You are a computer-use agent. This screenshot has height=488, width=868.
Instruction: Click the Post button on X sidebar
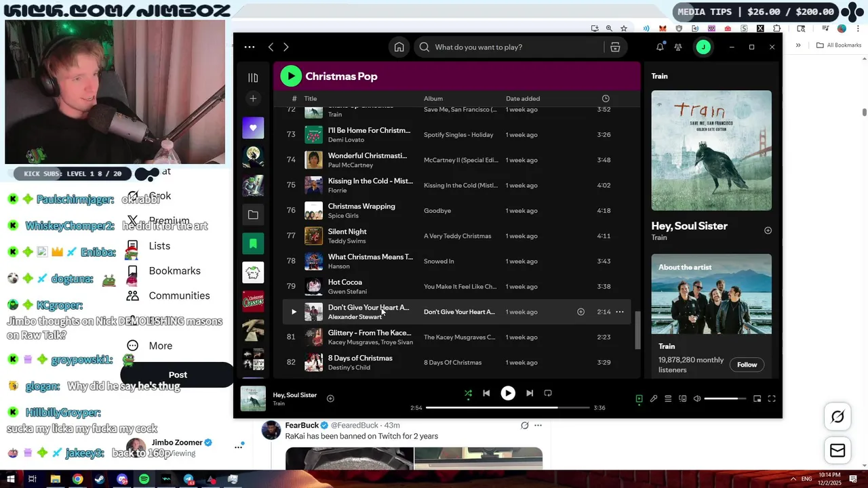(178, 375)
